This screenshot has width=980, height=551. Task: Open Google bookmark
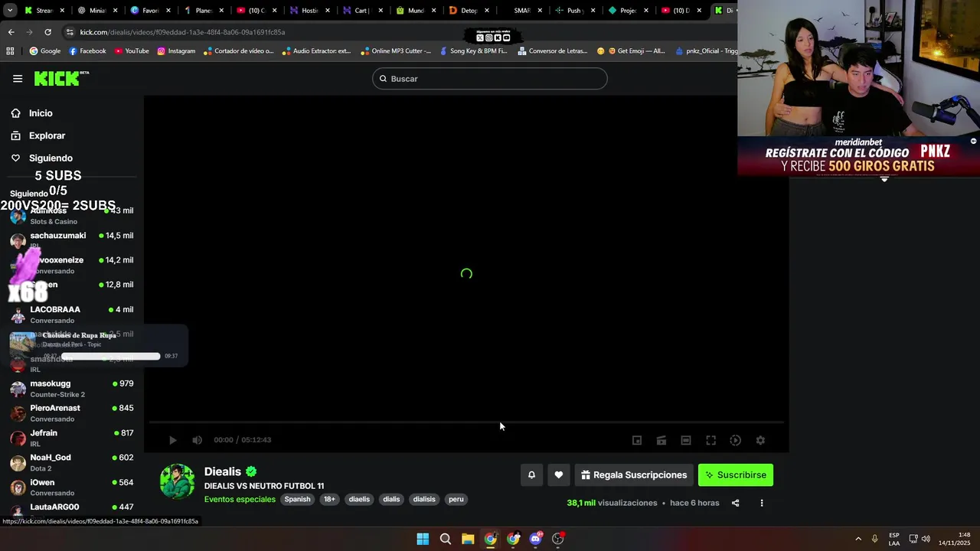(x=45, y=51)
